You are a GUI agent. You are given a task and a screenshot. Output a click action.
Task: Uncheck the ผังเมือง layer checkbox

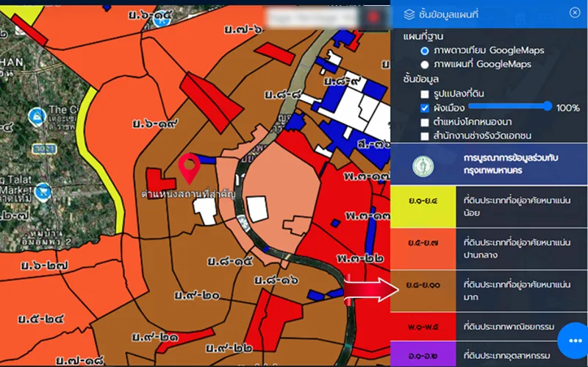click(425, 108)
